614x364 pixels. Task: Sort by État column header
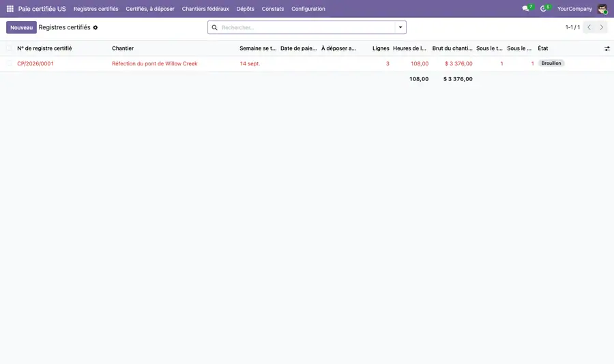[x=543, y=48]
